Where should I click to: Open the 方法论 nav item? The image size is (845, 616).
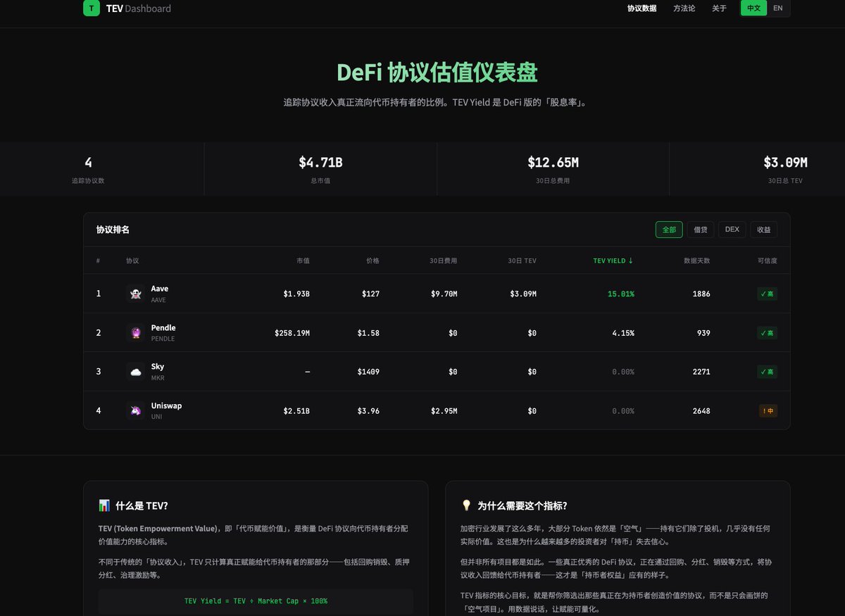point(684,8)
